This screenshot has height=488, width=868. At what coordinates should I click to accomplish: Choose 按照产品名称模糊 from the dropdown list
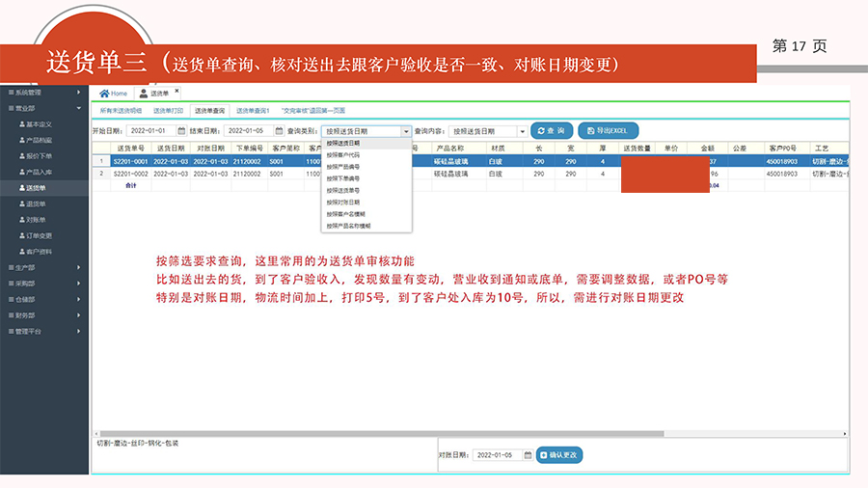tap(366, 226)
